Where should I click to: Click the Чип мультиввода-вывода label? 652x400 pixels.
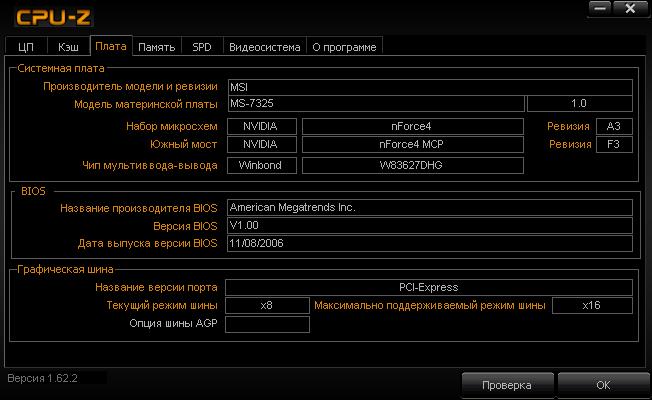(x=150, y=165)
